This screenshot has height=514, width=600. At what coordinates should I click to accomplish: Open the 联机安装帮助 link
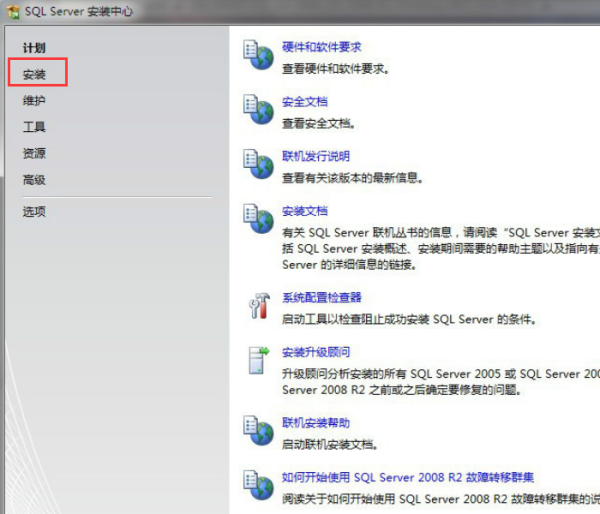316,423
